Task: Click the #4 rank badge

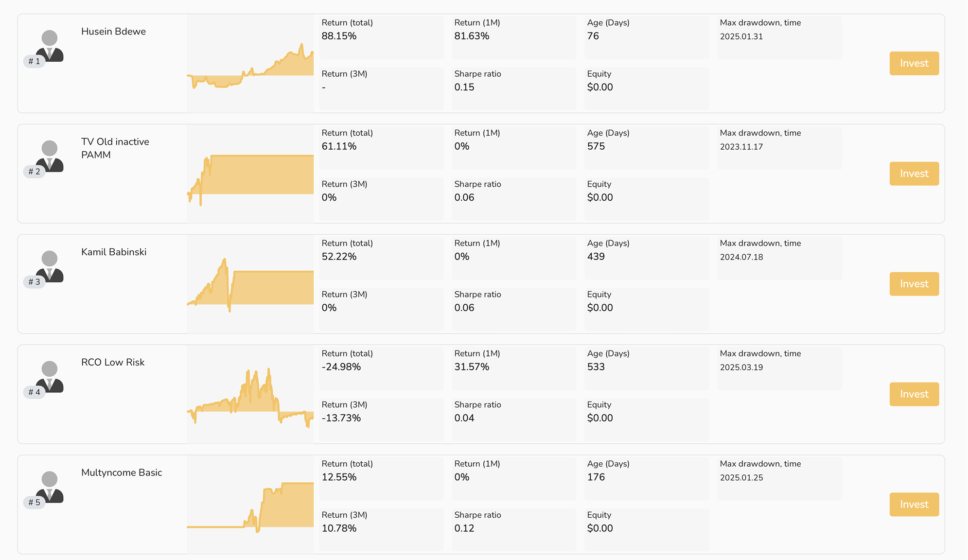Action: coord(34,392)
